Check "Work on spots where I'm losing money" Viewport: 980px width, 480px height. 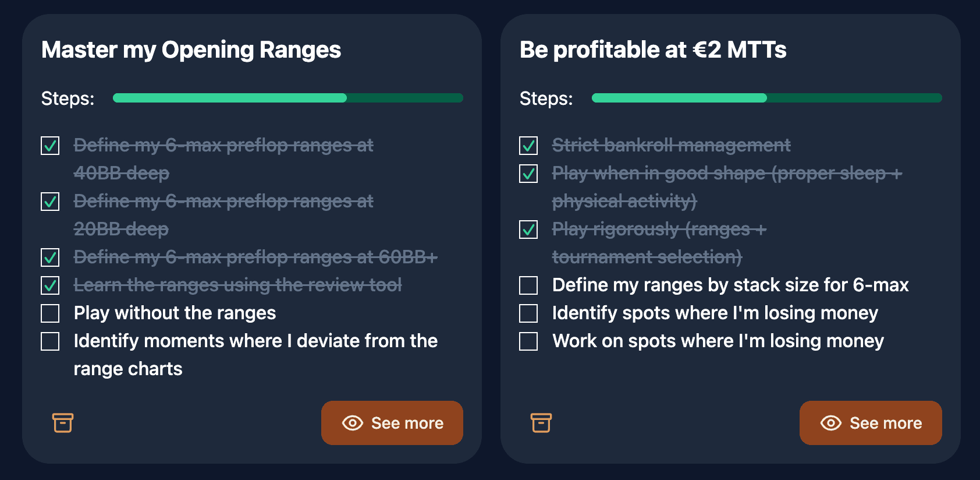(x=528, y=341)
